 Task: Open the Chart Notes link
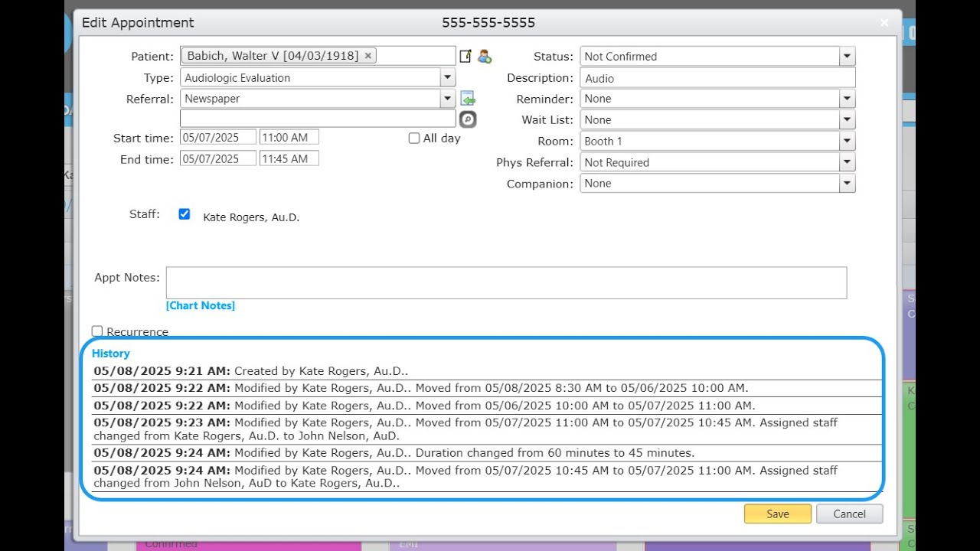click(x=201, y=305)
